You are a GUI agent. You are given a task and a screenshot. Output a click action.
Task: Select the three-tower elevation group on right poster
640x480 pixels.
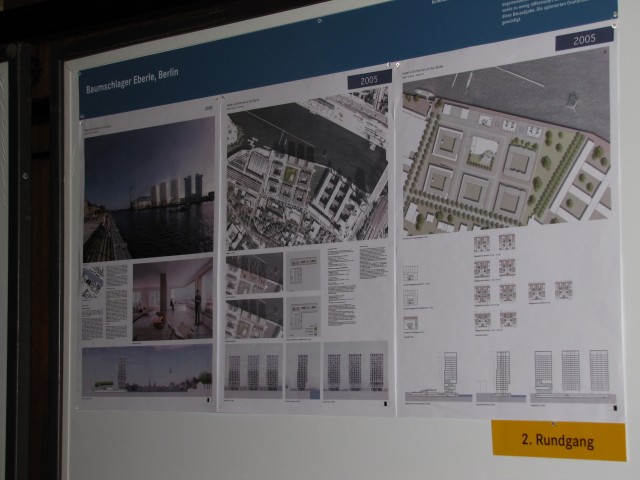pos(571,371)
